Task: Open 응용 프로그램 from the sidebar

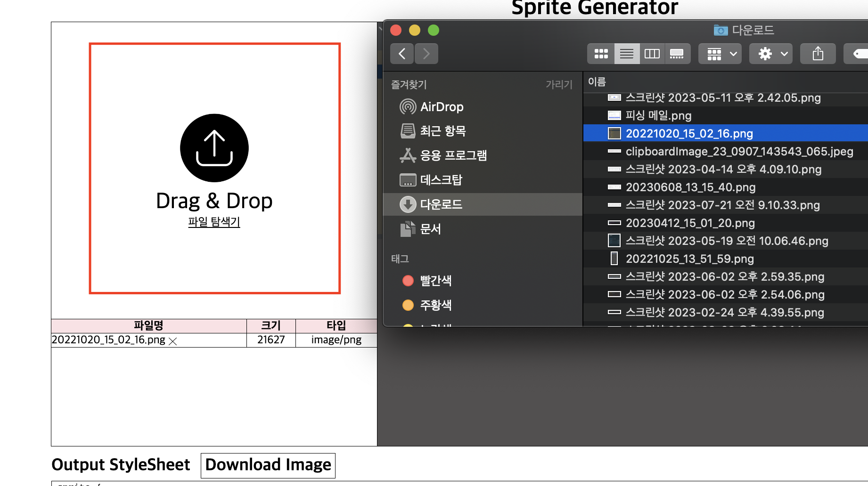Action: click(x=454, y=155)
